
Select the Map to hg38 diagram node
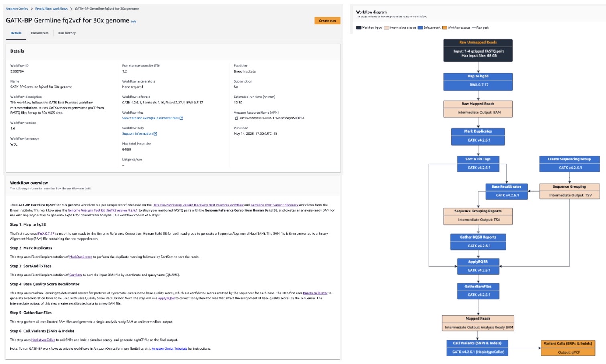coord(478,82)
